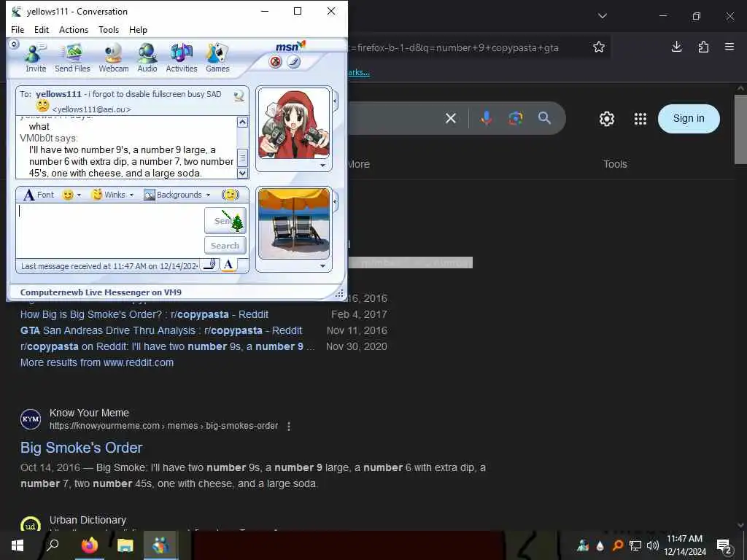
Task: Launch Games from messenger toolbar
Action: [x=217, y=58]
